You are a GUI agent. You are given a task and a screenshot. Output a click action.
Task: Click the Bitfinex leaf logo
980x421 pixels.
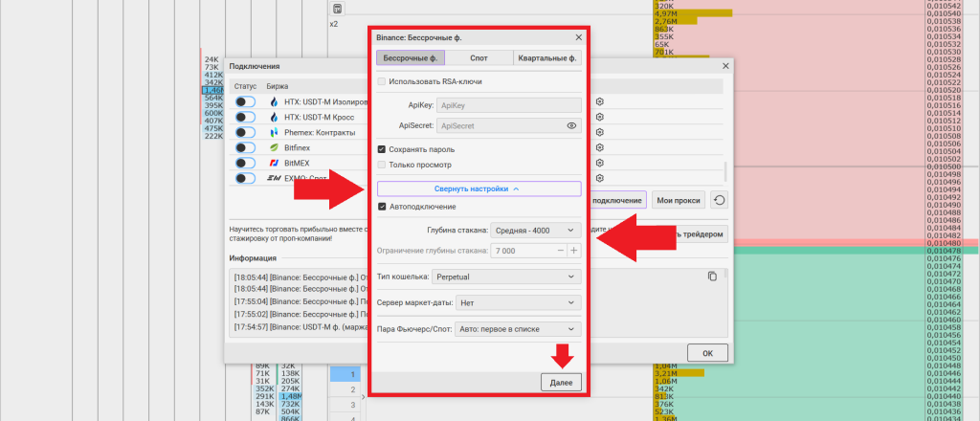coord(274,148)
